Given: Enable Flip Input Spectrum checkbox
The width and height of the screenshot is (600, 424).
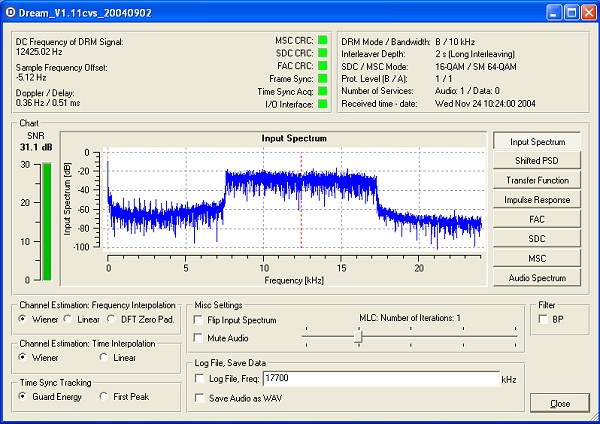Looking at the screenshot, I should point(197,321).
